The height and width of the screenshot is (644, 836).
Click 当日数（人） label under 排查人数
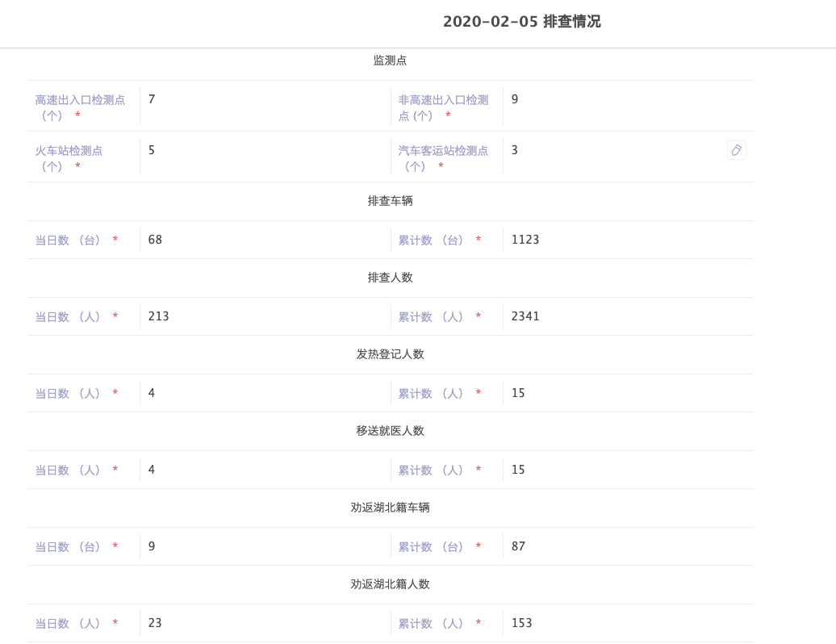(68, 317)
